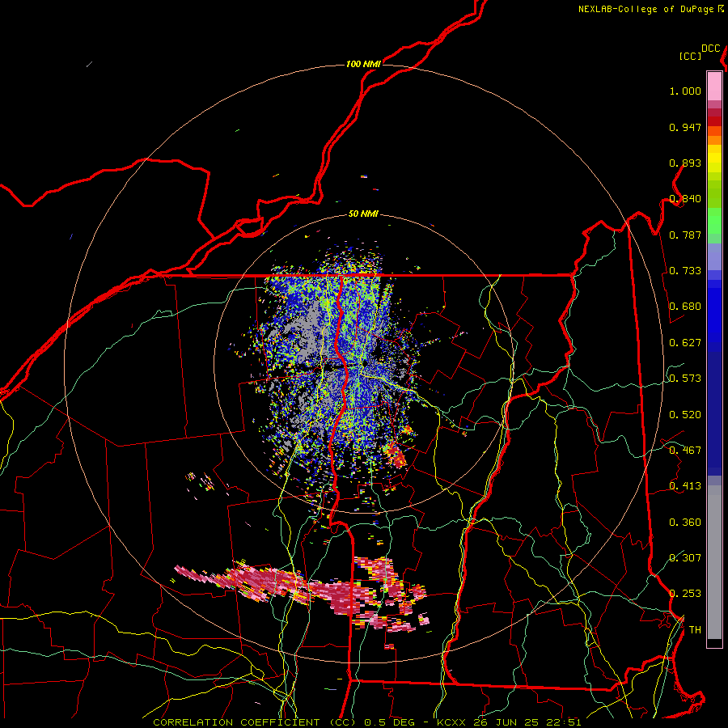Click the 100 NMI range ring label
This screenshot has height=728, width=728.
coord(363,64)
